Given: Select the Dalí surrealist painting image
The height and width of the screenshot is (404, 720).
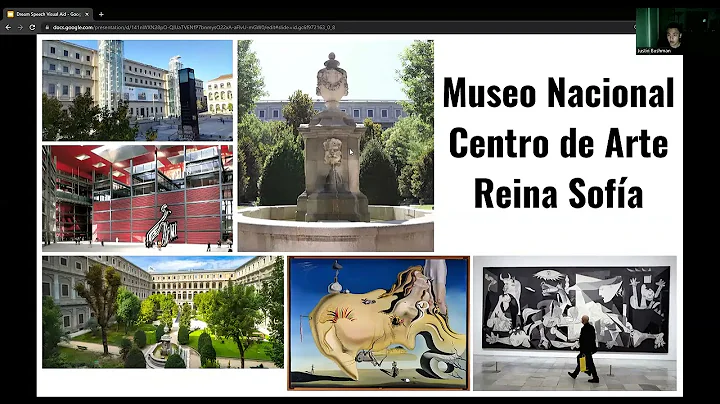Looking at the screenshot, I should coord(378,323).
